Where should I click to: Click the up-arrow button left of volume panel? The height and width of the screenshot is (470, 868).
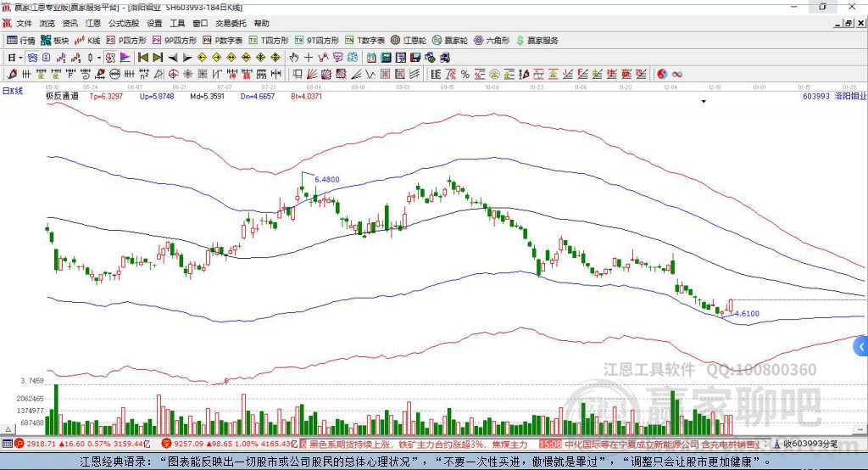[x=8, y=429]
